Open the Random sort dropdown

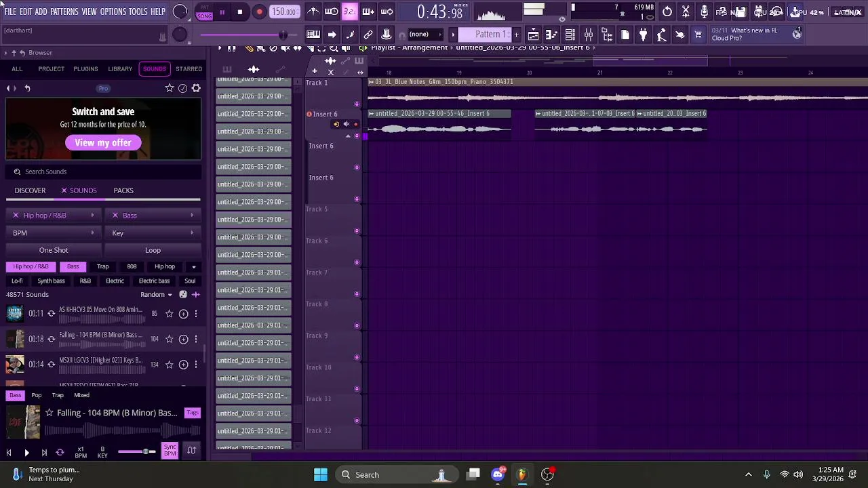[x=156, y=295]
